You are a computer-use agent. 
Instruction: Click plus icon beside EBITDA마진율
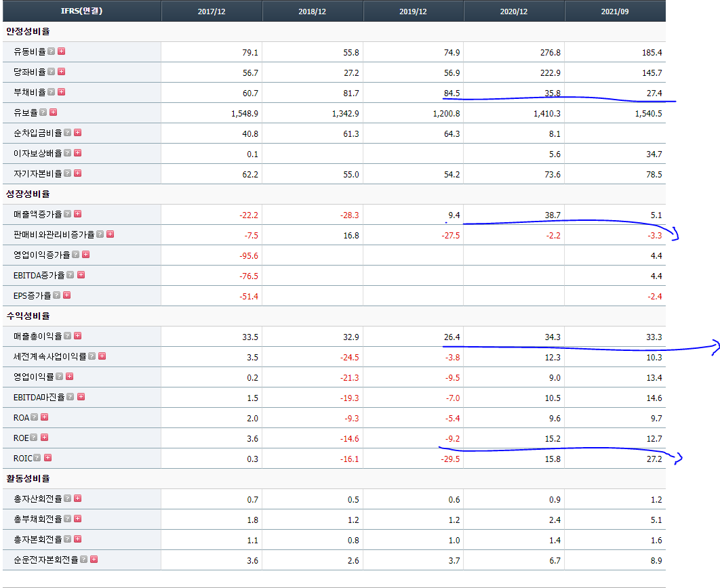[x=81, y=396]
